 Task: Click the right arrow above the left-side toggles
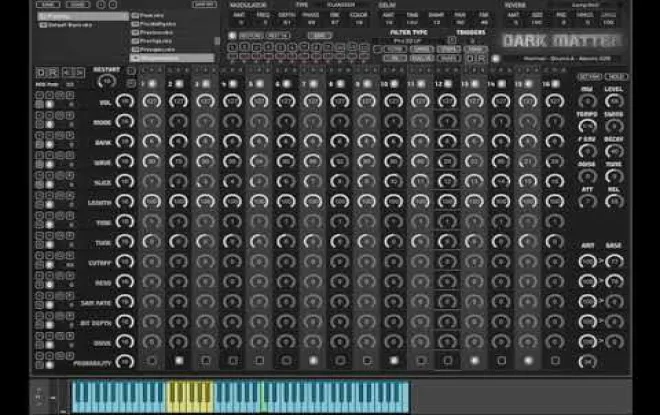click(80, 72)
